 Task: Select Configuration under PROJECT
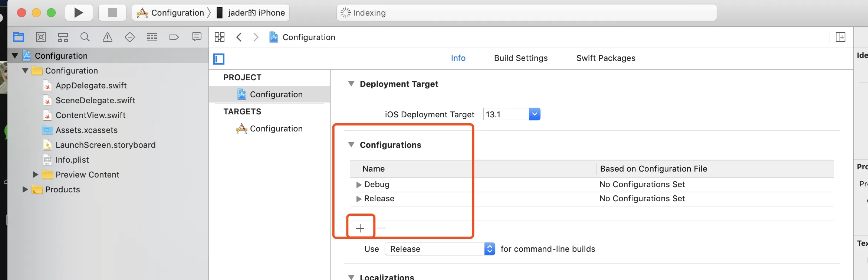[270, 94]
